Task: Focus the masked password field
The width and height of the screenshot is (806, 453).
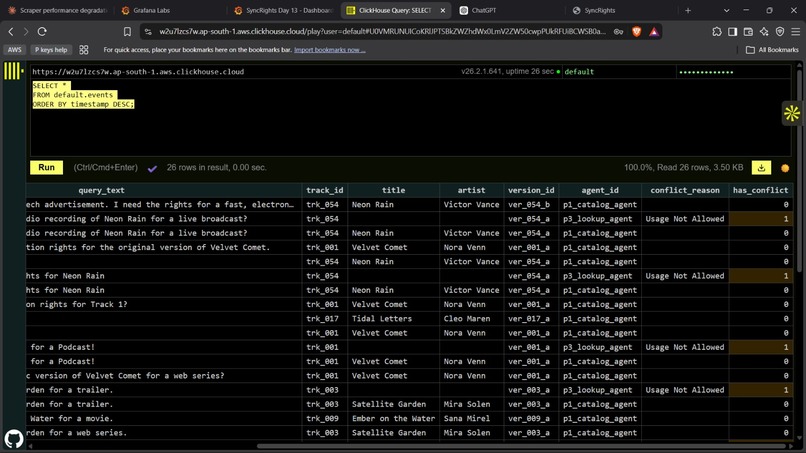Action: (734, 71)
